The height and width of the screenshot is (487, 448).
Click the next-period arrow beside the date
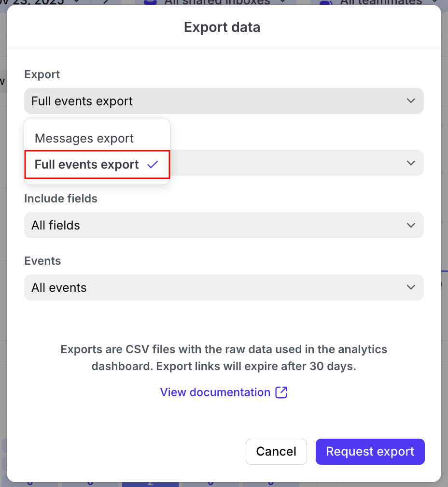click(x=107, y=2)
